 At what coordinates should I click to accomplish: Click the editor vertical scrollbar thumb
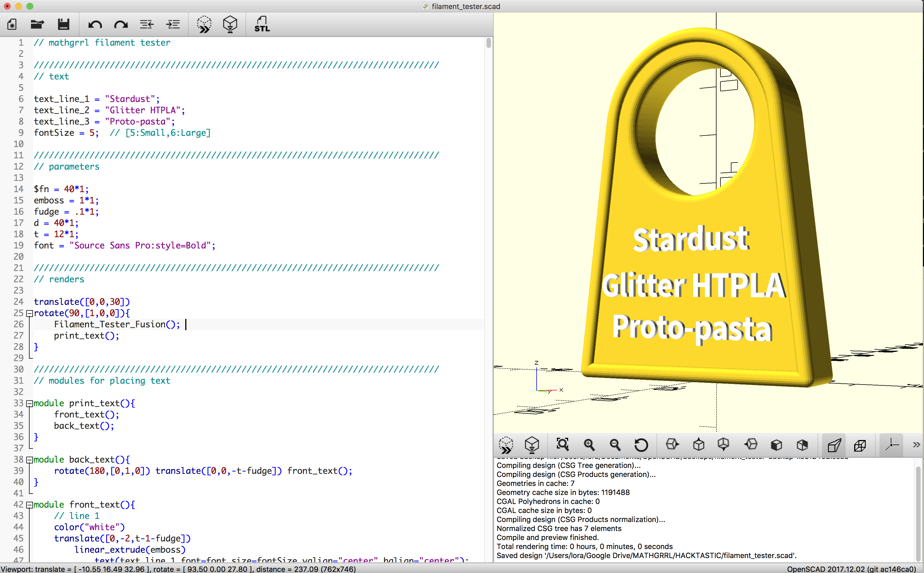click(x=488, y=43)
